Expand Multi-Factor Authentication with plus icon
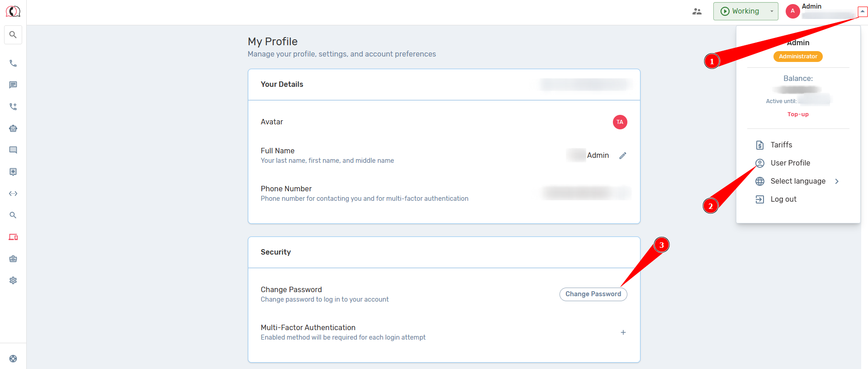The height and width of the screenshot is (369, 868). (x=623, y=332)
